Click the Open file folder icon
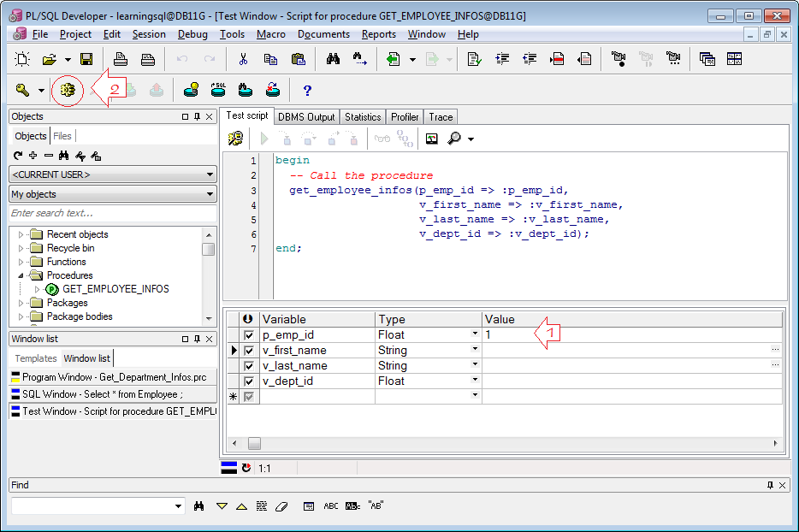The width and height of the screenshot is (799, 532). coord(50,59)
